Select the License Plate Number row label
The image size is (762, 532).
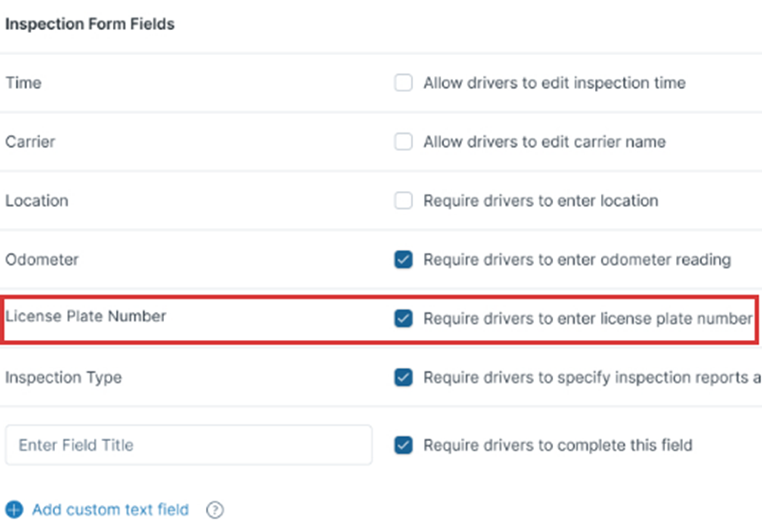click(x=86, y=316)
